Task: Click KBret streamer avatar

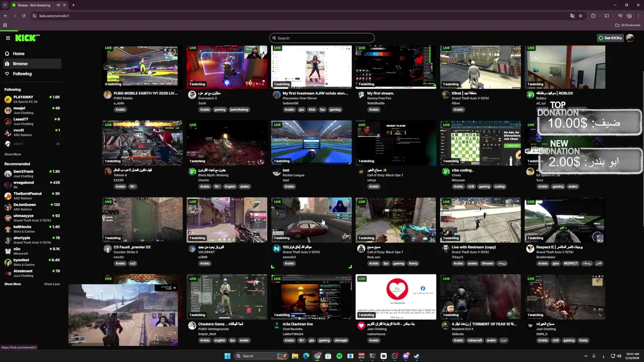Action: (445, 95)
